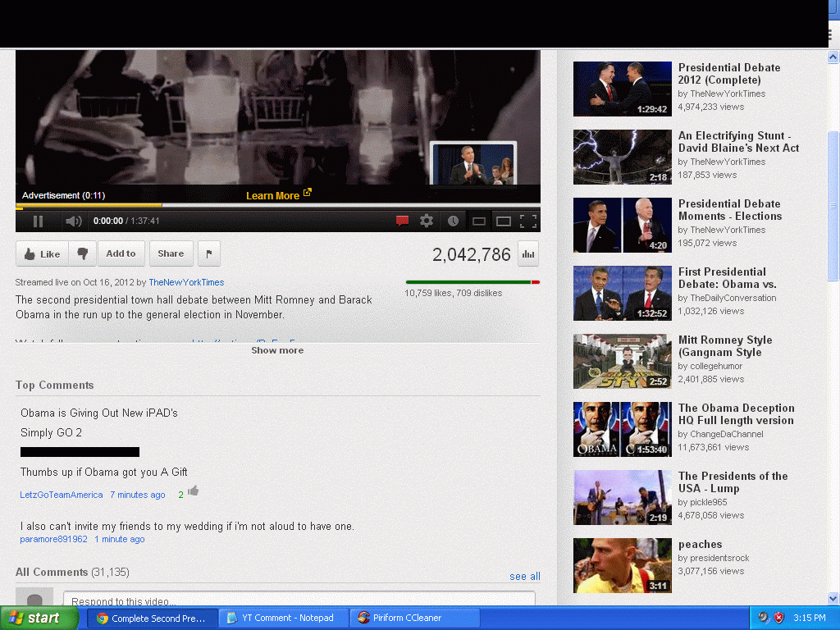Viewport: 840px width, 630px height.
Task: Click the dislike thumbs-down icon
Action: [x=83, y=254]
